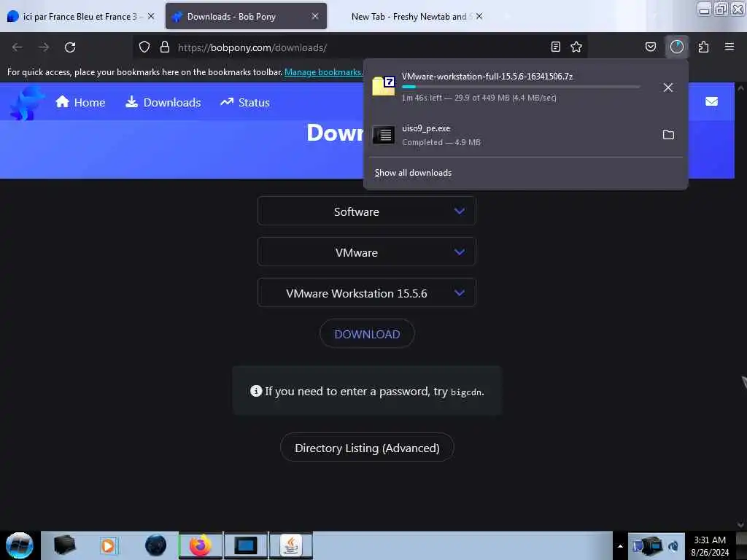Open the dark globe taskbar icon
747x560 pixels.
(x=155, y=545)
